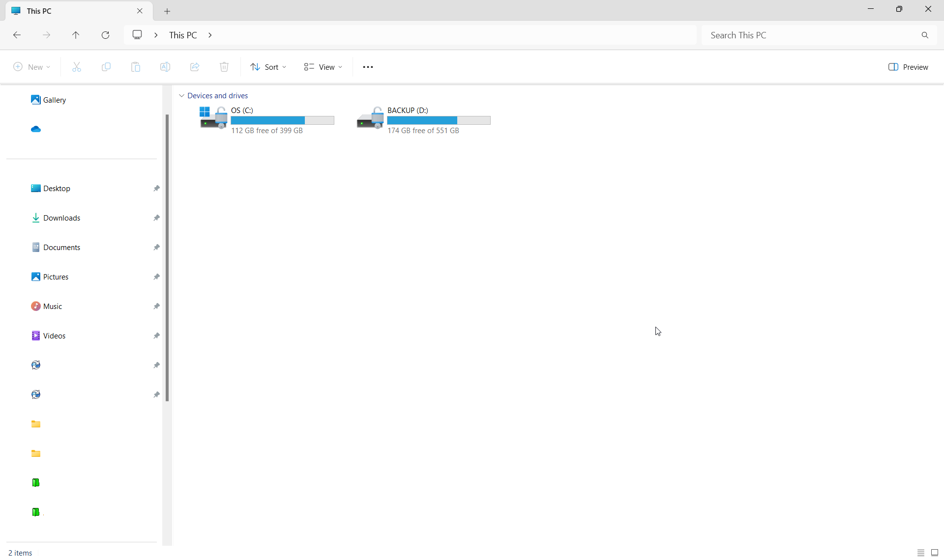944x560 pixels.
Task: Click the Back arrow button
Action: [x=17, y=35]
